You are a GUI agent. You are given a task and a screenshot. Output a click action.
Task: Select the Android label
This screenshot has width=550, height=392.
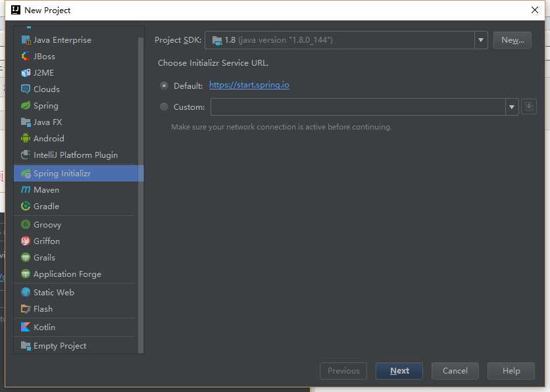[49, 139]
